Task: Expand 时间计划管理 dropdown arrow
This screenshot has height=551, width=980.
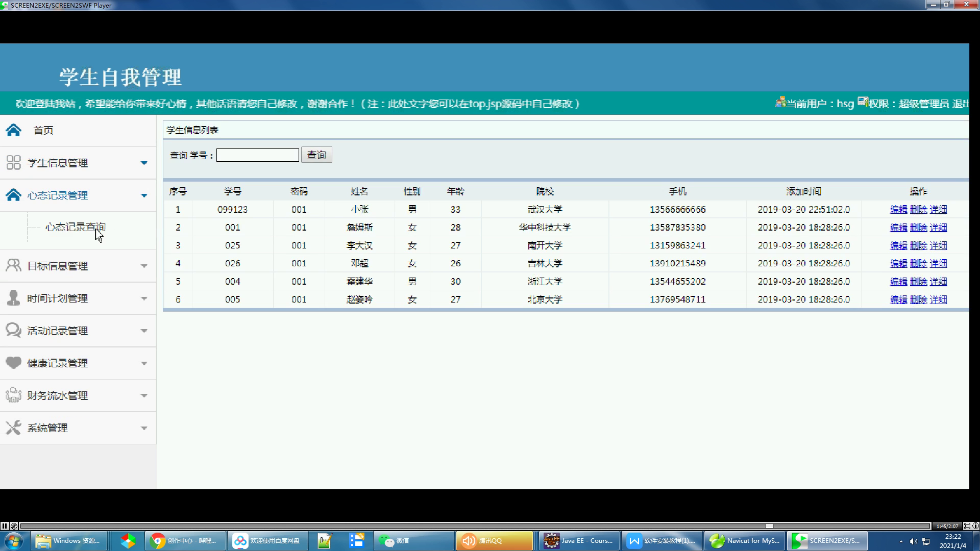Action: coord(144,298)
